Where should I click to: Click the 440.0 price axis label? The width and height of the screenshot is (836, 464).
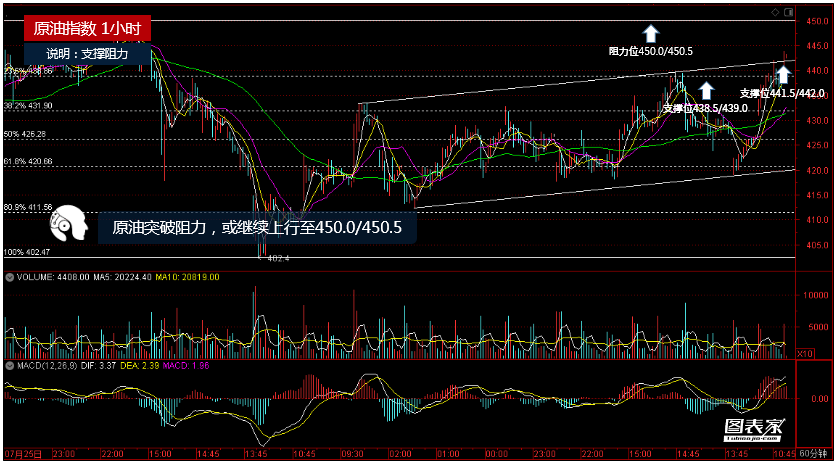point(817,71)
